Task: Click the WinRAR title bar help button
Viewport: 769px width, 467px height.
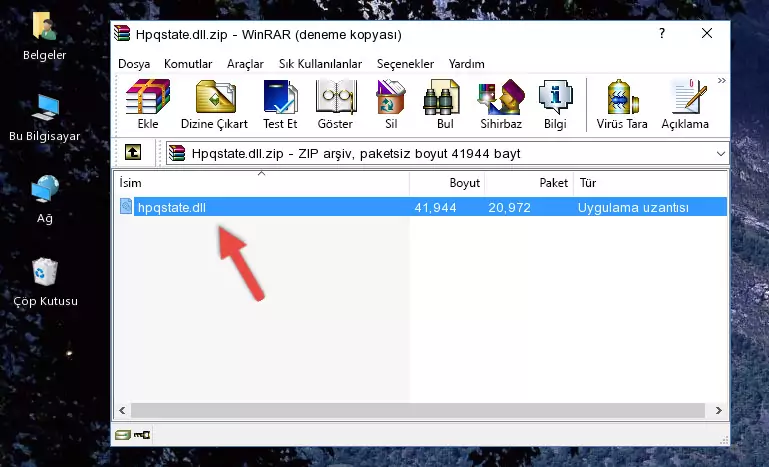Action: tap(662, 33)
